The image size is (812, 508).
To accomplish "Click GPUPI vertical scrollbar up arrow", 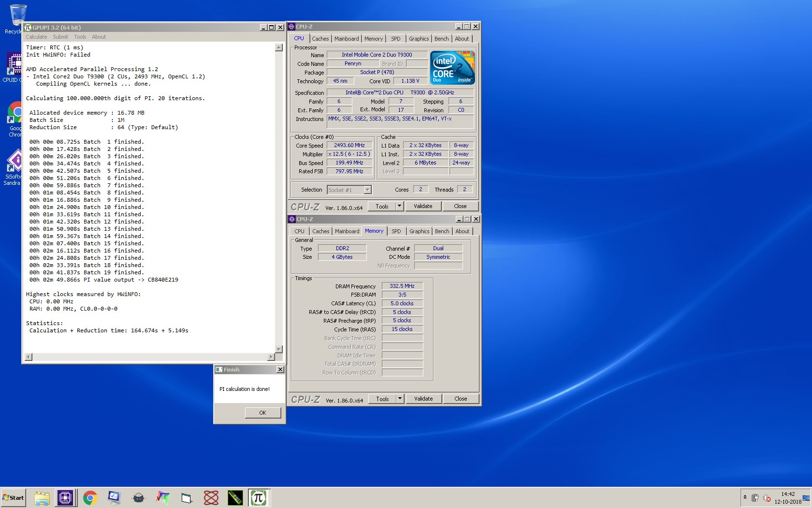I will (278, 47).
